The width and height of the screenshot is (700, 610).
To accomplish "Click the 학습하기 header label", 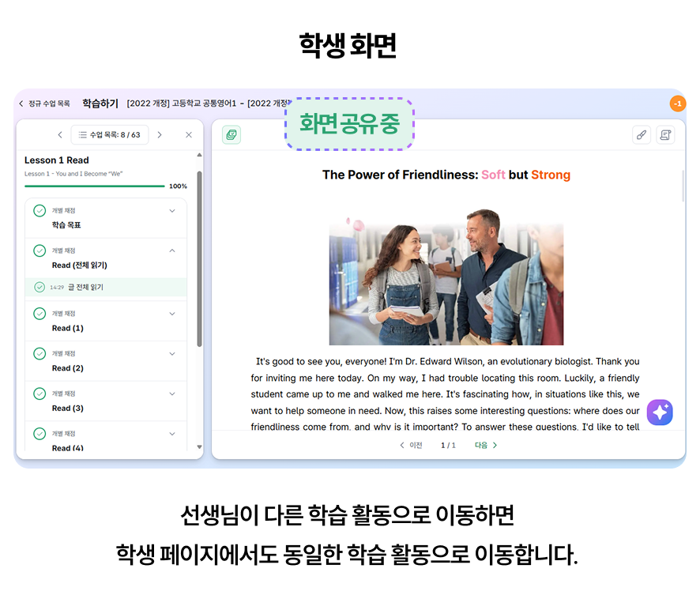I will [100, 104].
